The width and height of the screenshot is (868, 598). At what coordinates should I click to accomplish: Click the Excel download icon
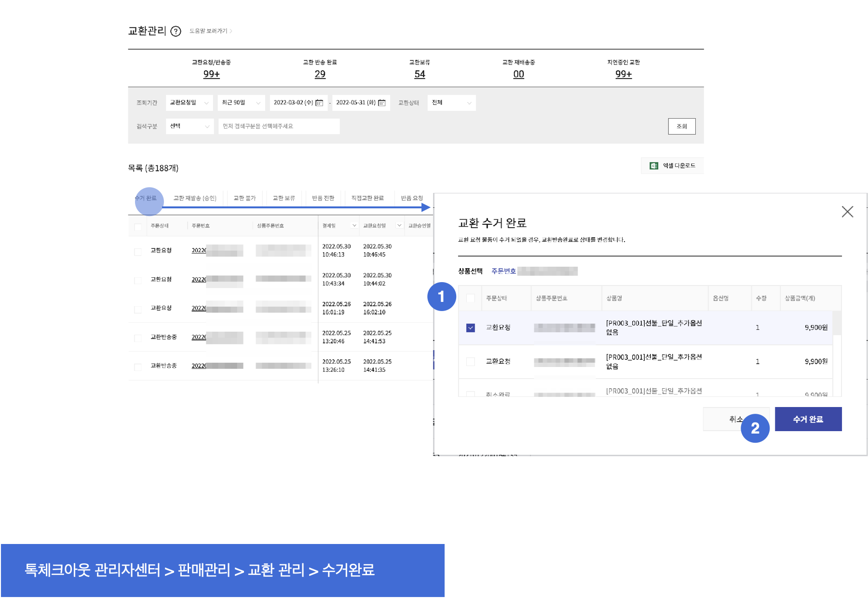[654, 166]
